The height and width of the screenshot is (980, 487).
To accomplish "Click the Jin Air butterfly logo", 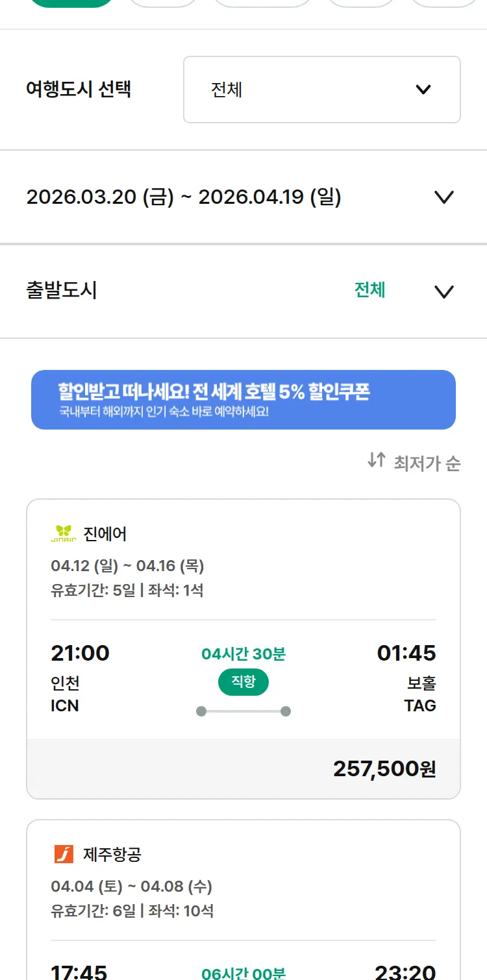I will click(64, 533).
